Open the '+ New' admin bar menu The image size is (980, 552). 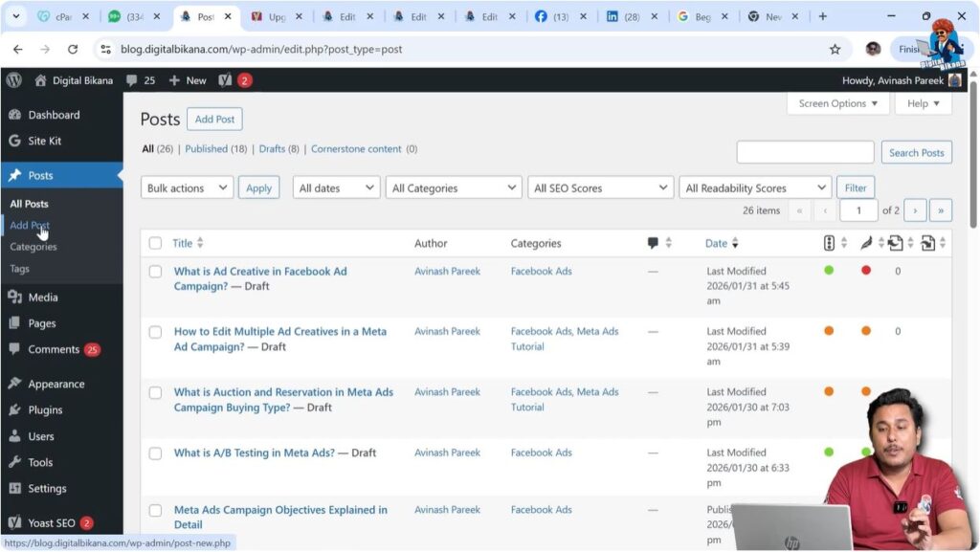187,80
